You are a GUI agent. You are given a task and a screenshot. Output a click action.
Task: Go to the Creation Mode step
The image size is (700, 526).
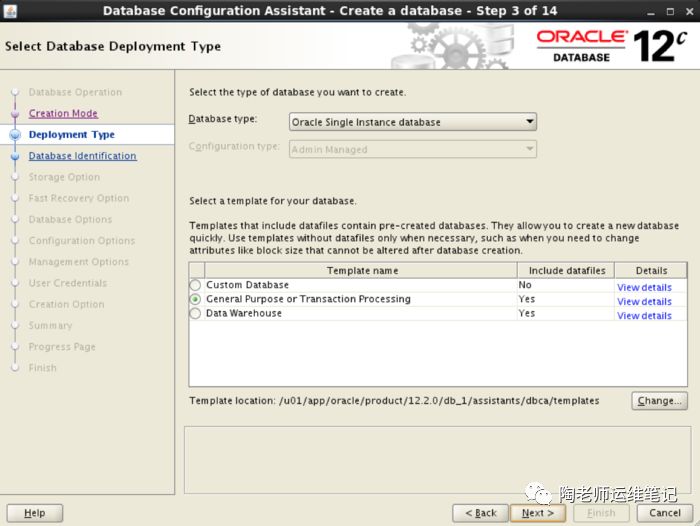(x=63, y=114)
